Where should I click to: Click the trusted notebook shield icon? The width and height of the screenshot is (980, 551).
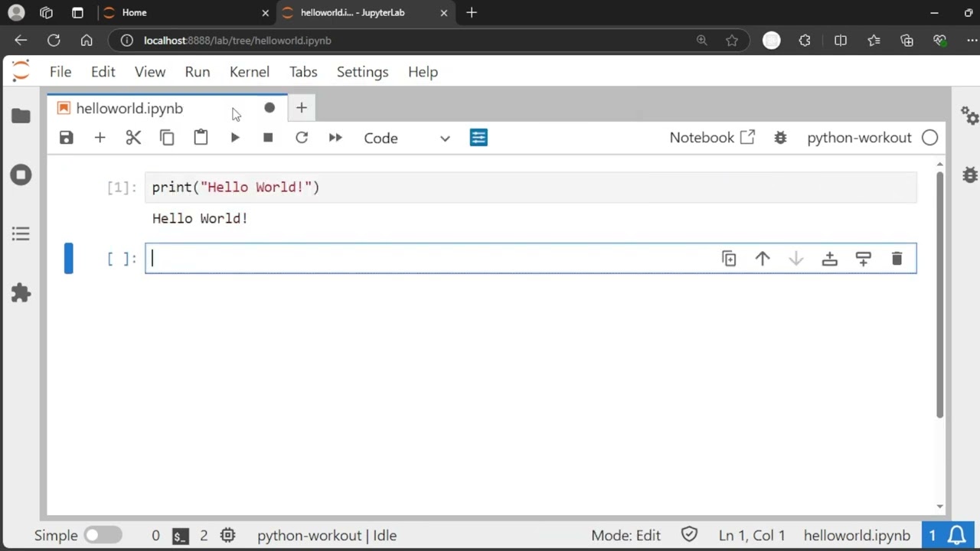689,535
